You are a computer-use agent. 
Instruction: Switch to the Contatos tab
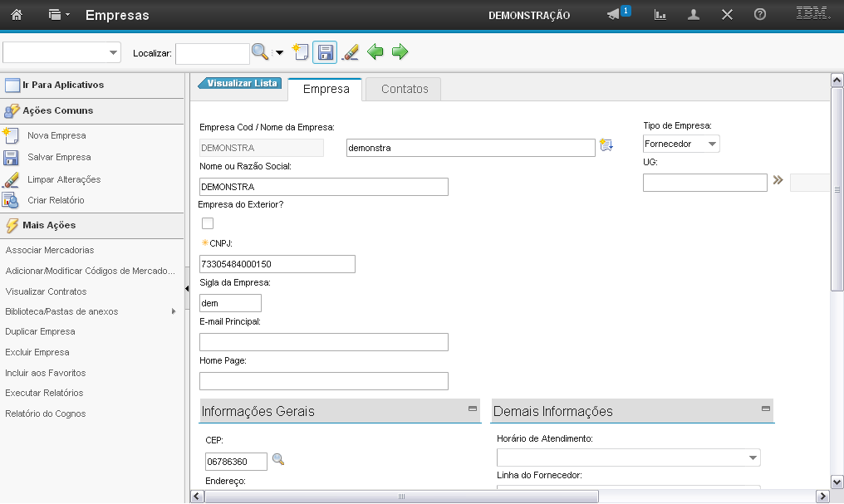[405, 89]
